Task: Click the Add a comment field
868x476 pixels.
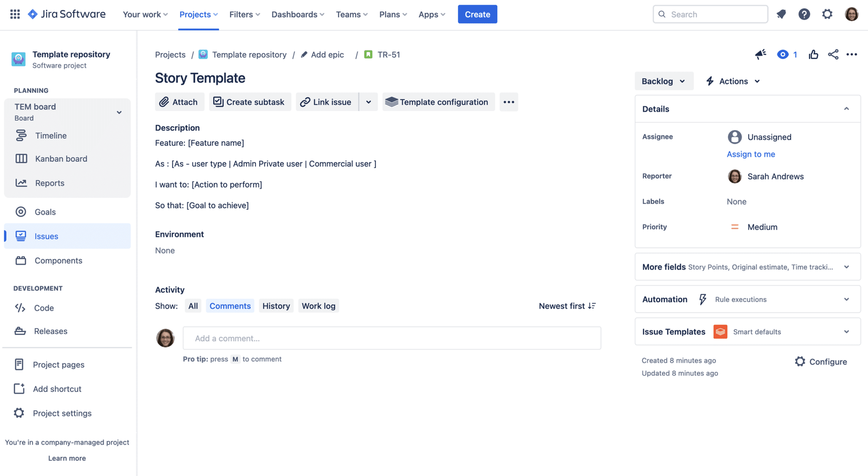Action: [392, 338]
